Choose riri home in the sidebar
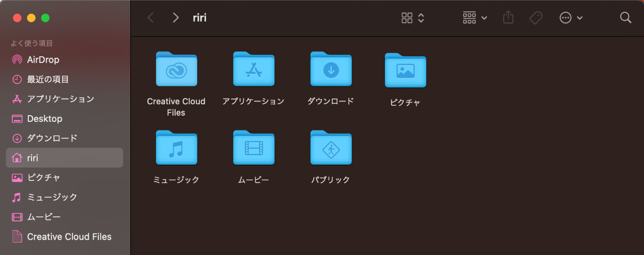Image resolution: width=644 pixels, height=255 pixels. (x=33, y=158)
